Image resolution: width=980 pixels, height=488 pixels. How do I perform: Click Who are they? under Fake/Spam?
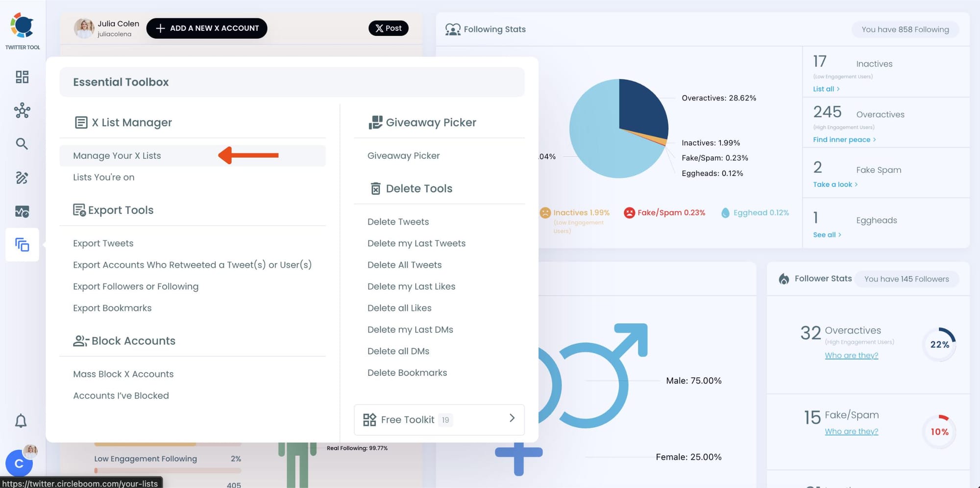[x=852, y=432]
